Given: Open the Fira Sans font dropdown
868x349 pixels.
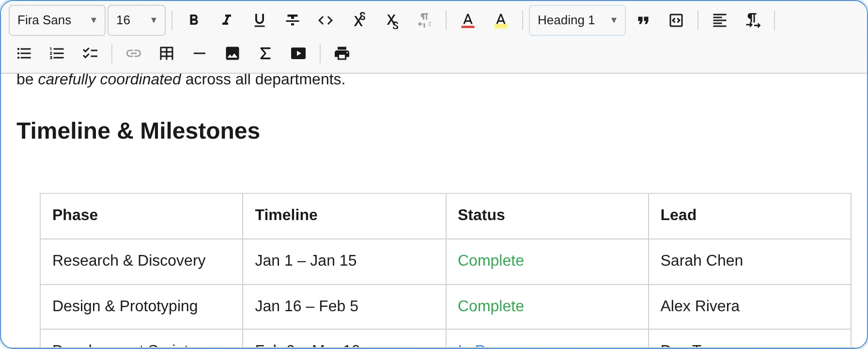Looking at the screenshot, I should tap(57, 20).
